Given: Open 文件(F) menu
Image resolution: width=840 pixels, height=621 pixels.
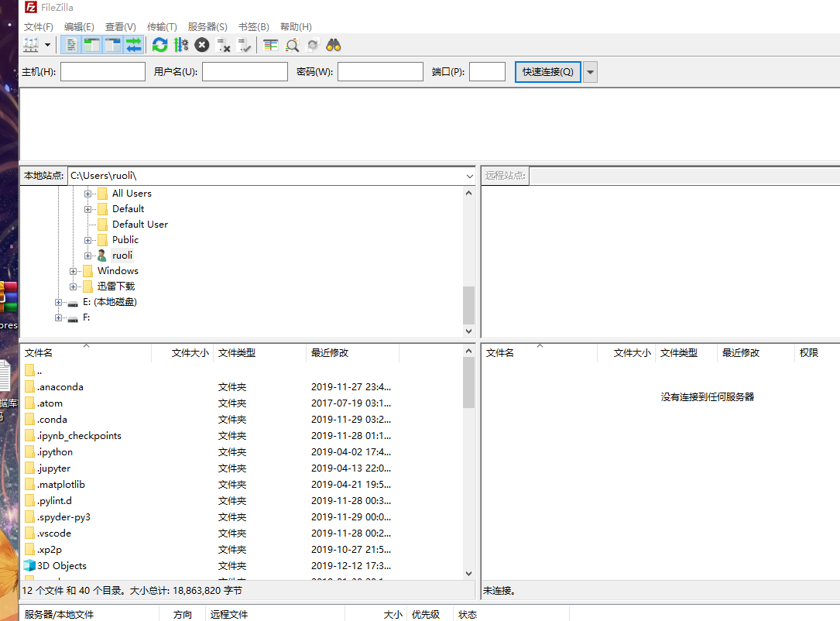Looking at the screenshot, I should [39, 27].
